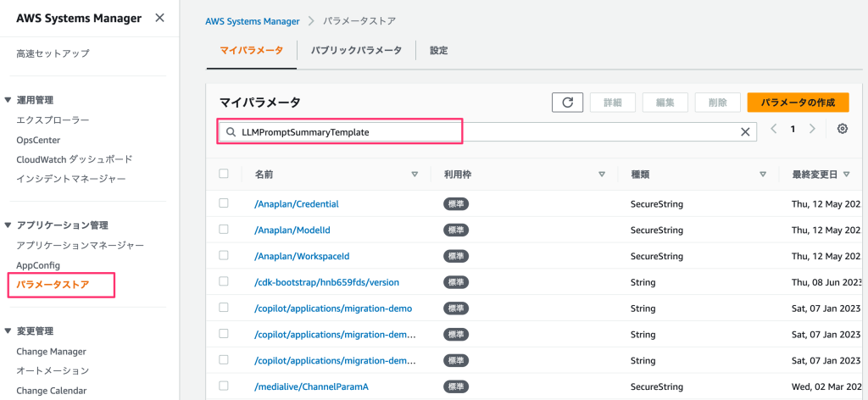Open Change Calendar in sidebar
The height and width of the screenshot is (400, 868).
(52, 390)
